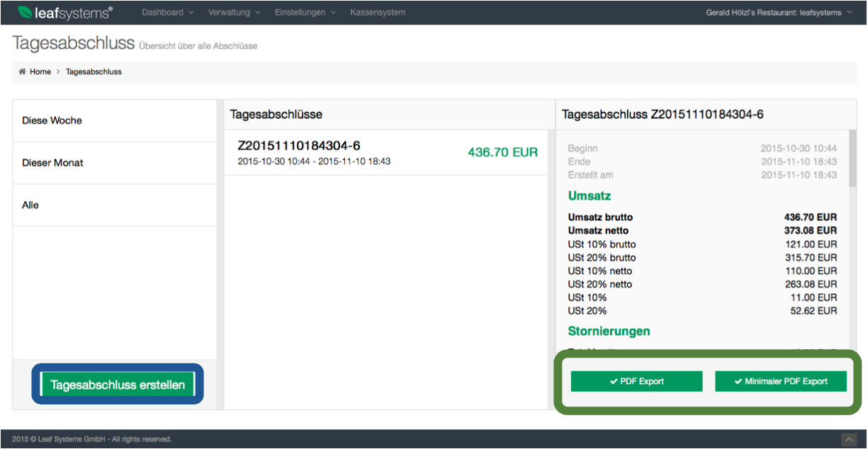Viewport: 868px width, 449px height.
Task: Follow the Home breadcrumb link
Action: (40, 72)
